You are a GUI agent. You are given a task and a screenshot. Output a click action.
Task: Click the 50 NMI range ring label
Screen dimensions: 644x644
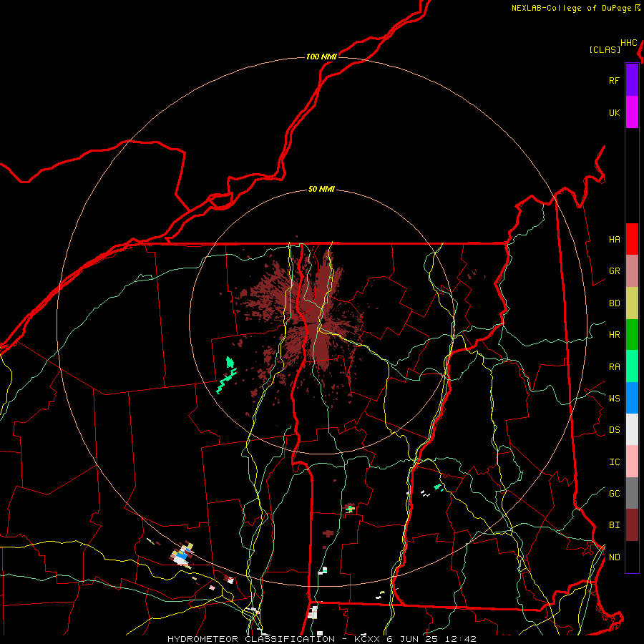click(x=321, y=190)
